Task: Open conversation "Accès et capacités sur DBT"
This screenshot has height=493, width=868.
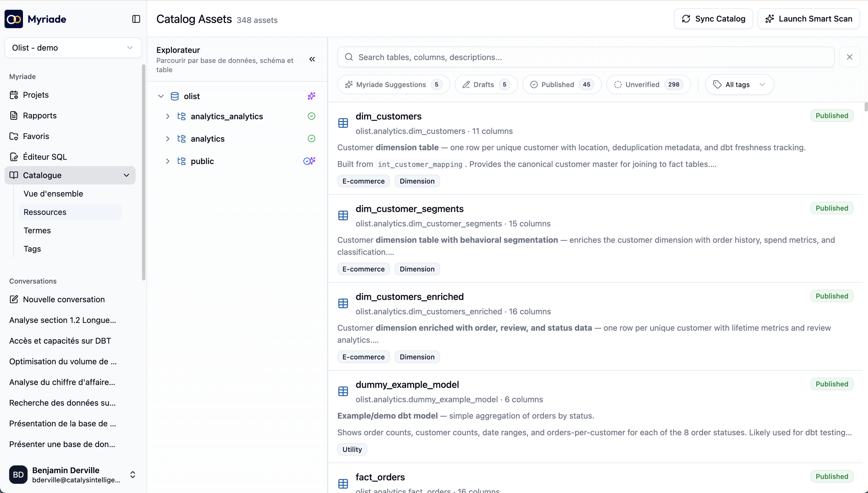Action: click(x=70, y=341)
